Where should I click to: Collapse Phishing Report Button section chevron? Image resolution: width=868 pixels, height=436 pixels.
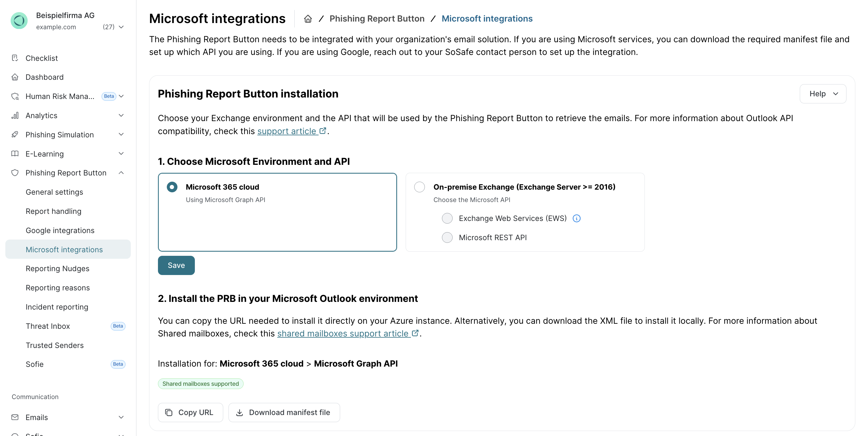121,173
